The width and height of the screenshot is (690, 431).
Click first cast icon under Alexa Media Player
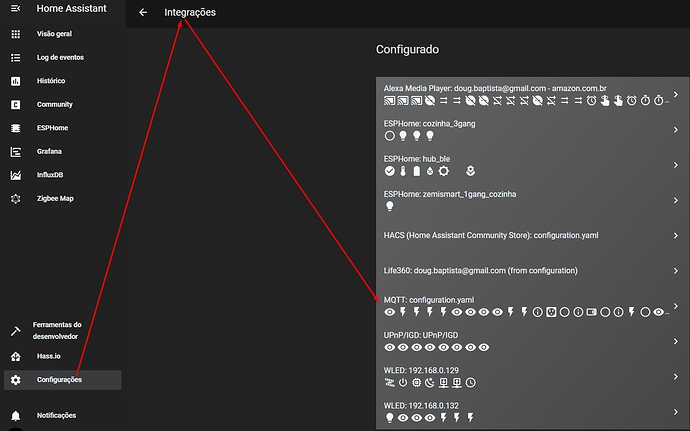coord(389,101)
